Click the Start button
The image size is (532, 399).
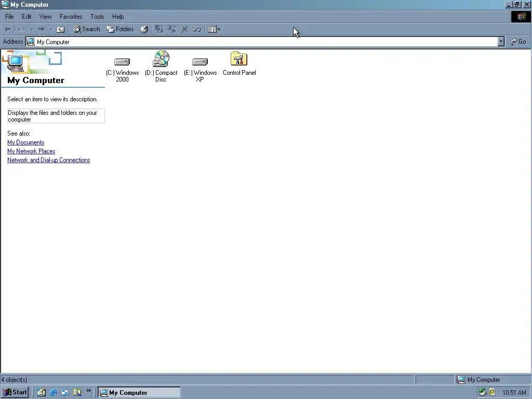[x=15, y=392]
